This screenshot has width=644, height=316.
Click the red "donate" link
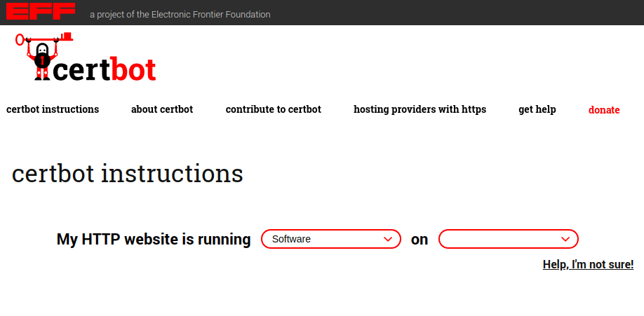(x=604, y=110)
